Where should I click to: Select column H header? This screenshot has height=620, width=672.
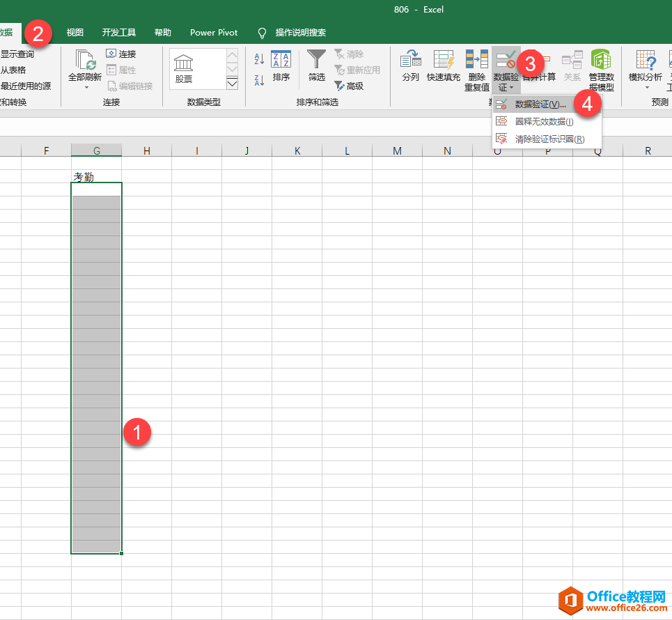click(146, 150)
